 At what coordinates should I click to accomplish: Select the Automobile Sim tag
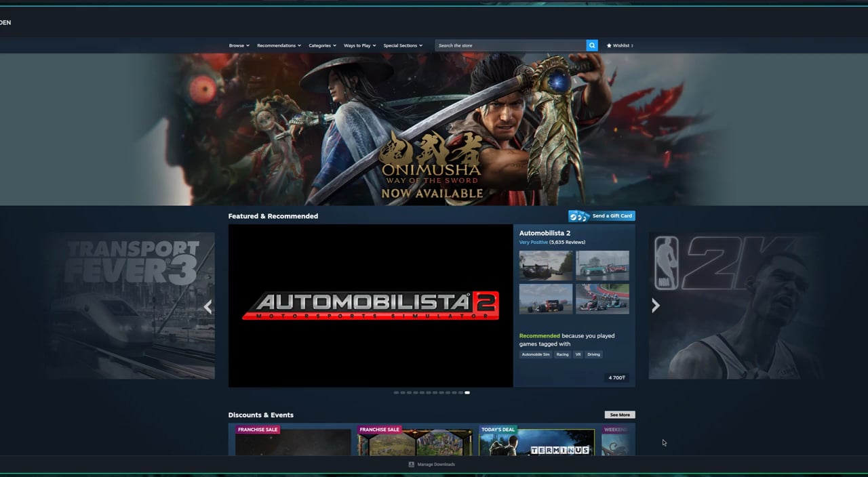(x=536, y=354)
